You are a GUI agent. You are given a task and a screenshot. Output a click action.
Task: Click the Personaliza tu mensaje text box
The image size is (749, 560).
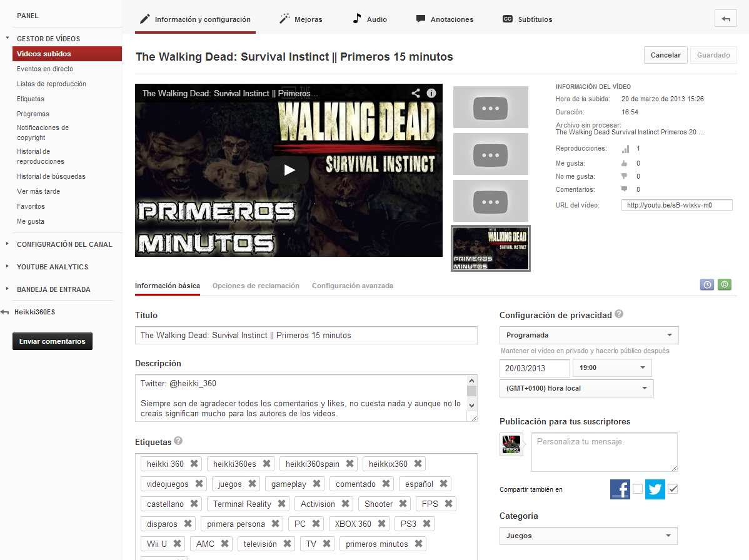[604, 452]
